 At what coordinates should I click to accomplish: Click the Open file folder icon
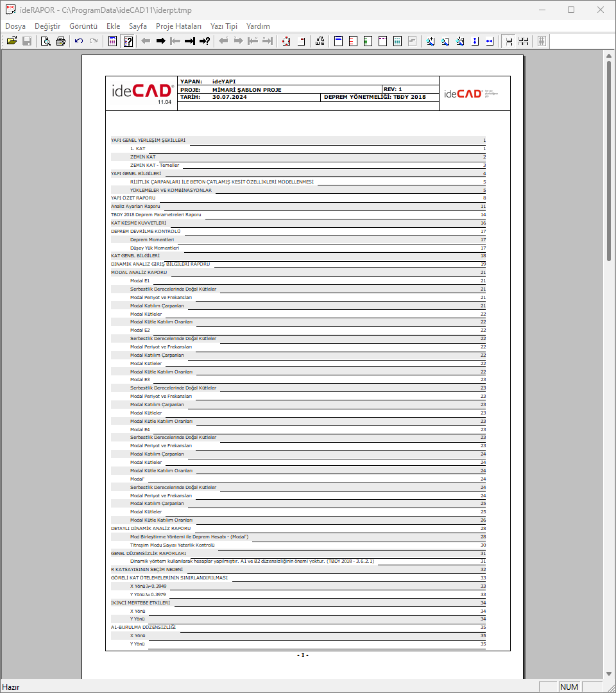point(12,41)
